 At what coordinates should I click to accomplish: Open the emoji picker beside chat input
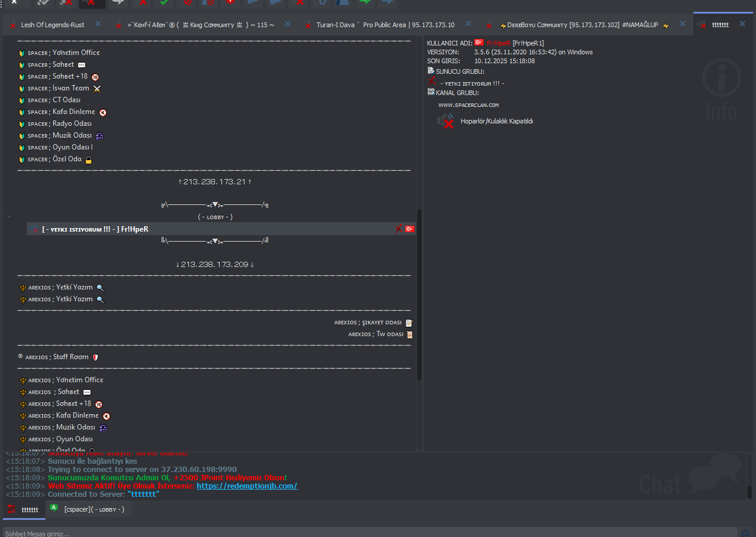click(x=745, y=533)
